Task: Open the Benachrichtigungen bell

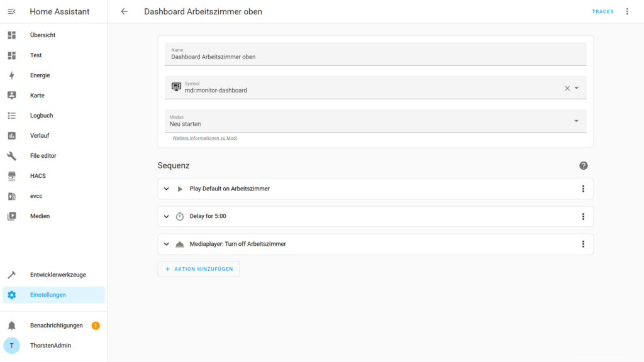Action: [11, 326]
